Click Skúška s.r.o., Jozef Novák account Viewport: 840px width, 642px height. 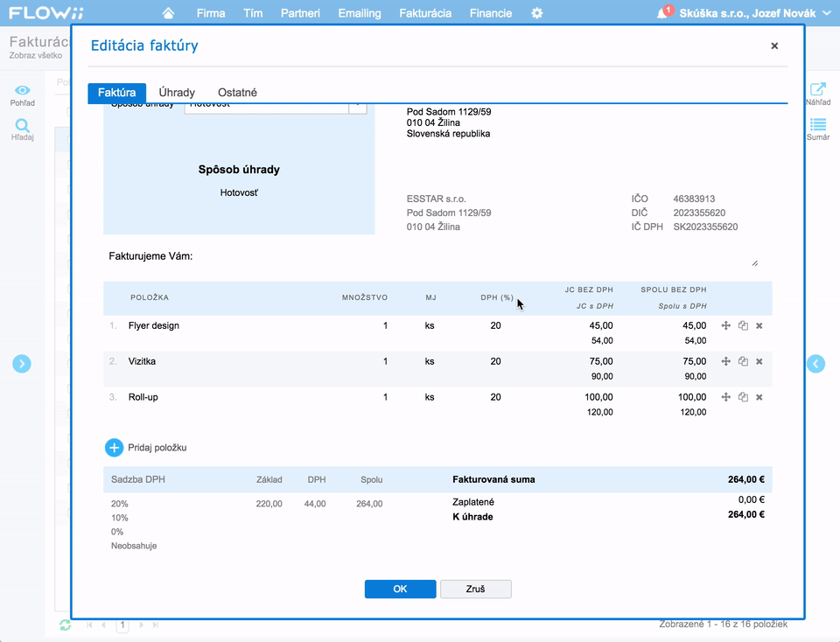pos(747,13)
